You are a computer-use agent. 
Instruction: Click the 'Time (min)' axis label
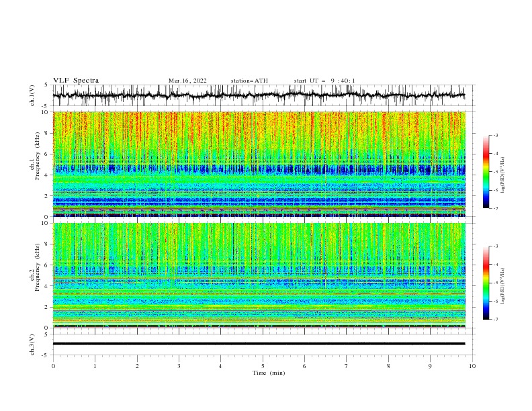tap(269, 373)
